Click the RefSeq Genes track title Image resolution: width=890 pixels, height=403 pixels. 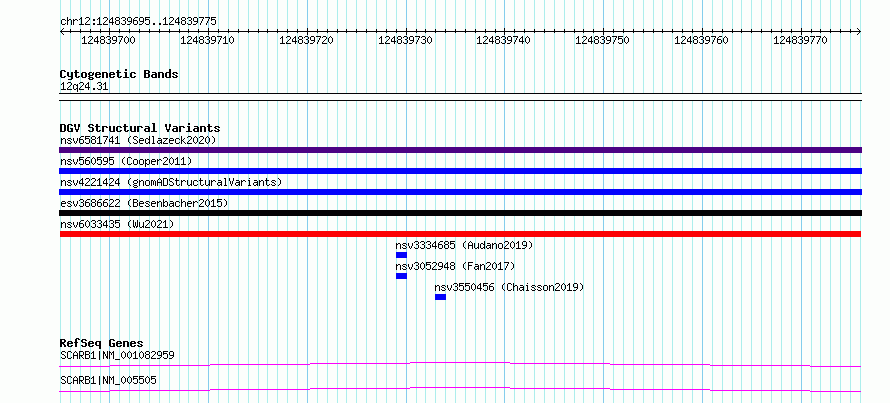pos(102,343)
